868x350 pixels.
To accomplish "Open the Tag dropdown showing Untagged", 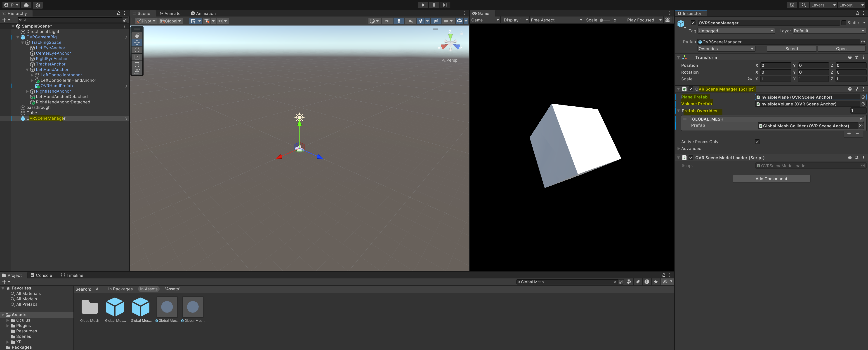I will coord(736,31).
